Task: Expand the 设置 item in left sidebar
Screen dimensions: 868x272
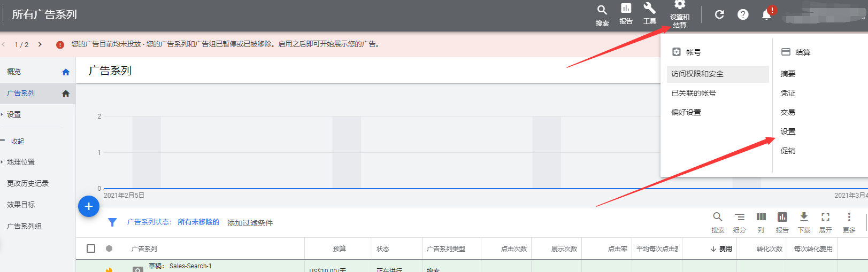Action: [x=14, y=114]
